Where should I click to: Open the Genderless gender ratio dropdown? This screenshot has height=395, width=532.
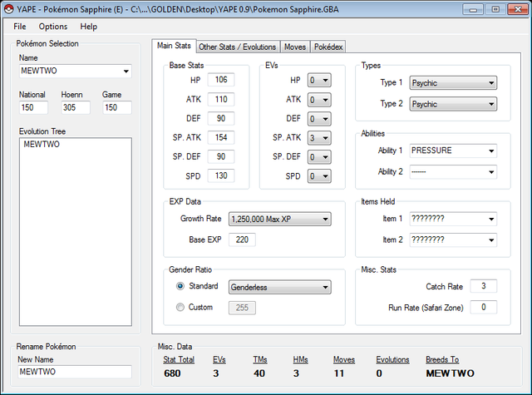279,287
